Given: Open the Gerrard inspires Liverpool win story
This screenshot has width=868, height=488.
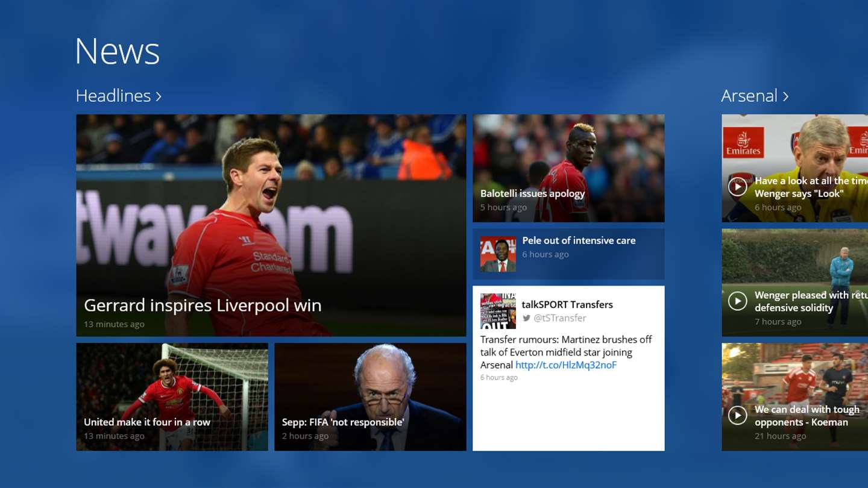Looking at the screenshot, I should coord(271,225).
